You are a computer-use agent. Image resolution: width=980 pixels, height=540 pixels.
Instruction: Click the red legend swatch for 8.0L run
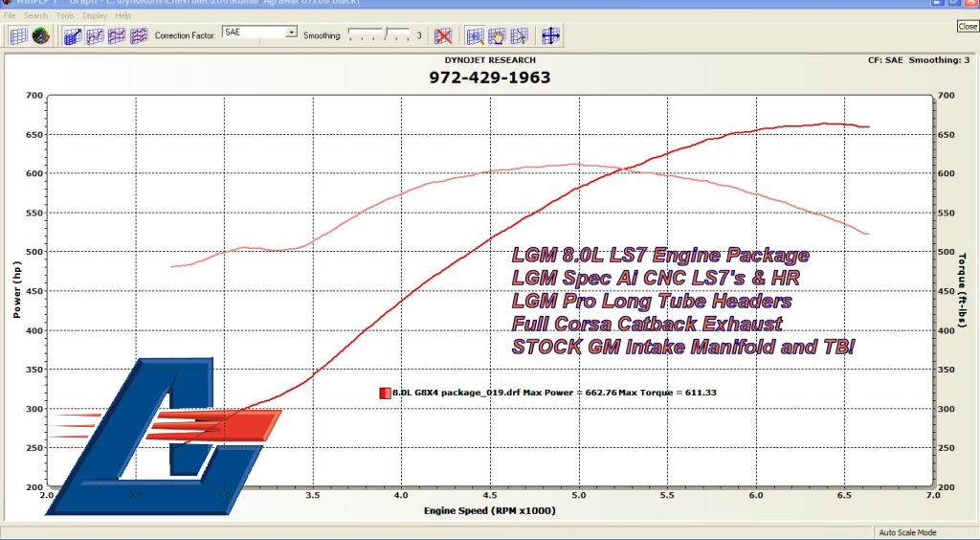(x=385, y=393)
